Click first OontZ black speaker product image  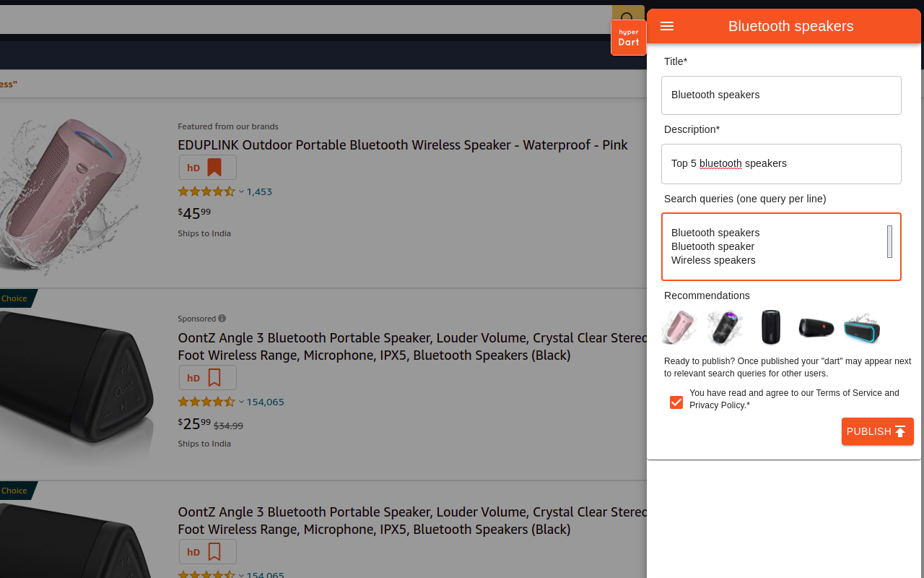coord(76,387)
